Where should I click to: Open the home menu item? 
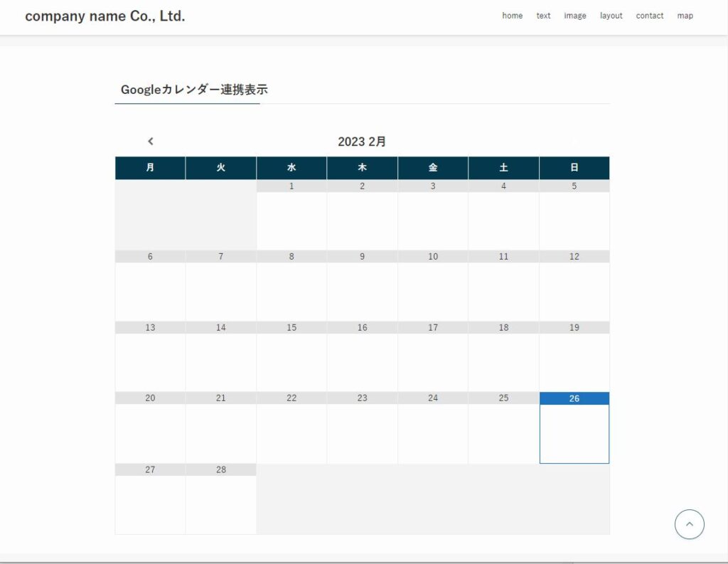(512, 16)
